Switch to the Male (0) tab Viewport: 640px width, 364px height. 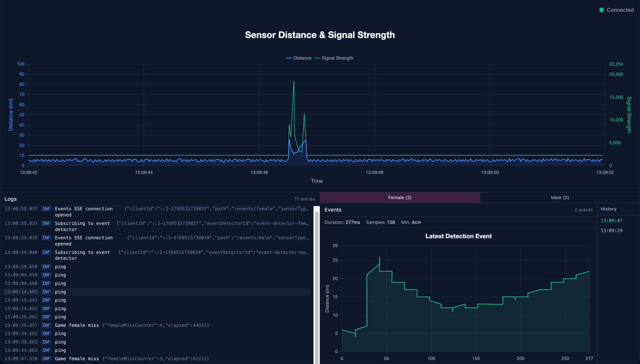[560, 197]
